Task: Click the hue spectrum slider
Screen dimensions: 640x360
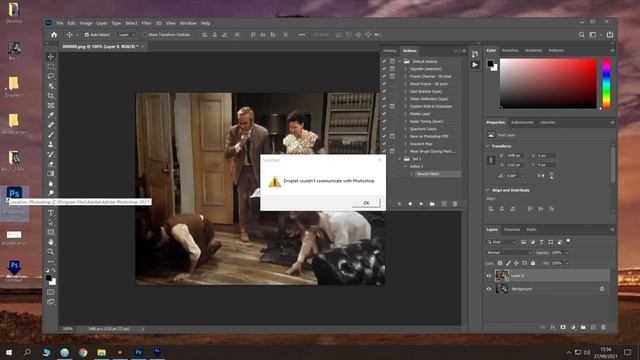Action: point(607,84)
